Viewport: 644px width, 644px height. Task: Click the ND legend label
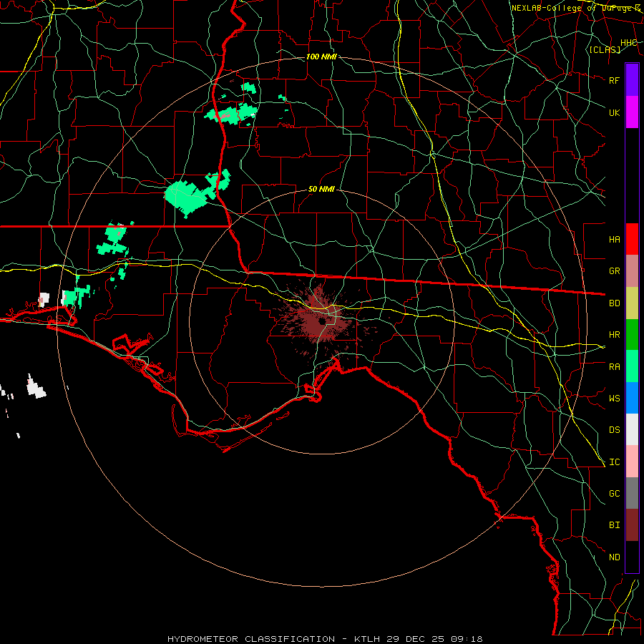click(x=614, y=557)
